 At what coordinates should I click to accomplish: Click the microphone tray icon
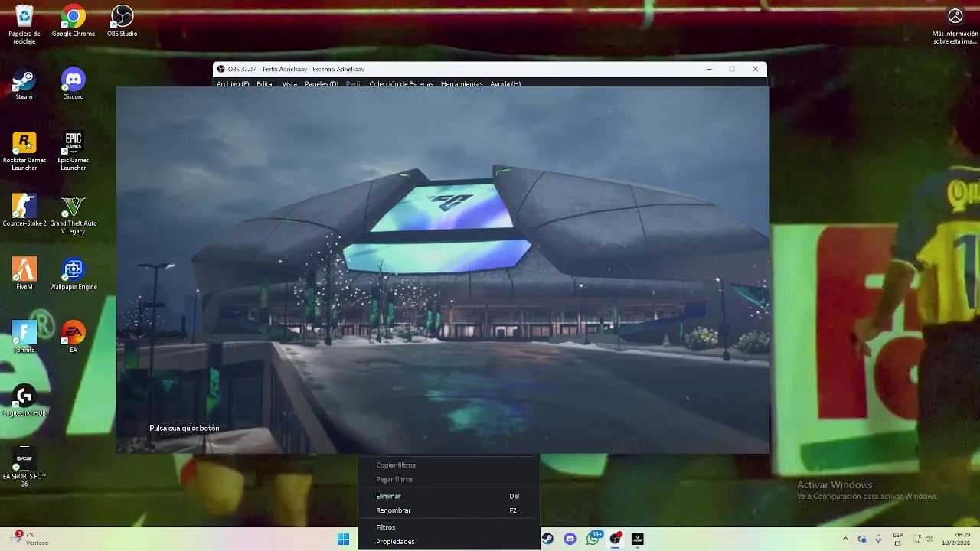coord(878,539)
